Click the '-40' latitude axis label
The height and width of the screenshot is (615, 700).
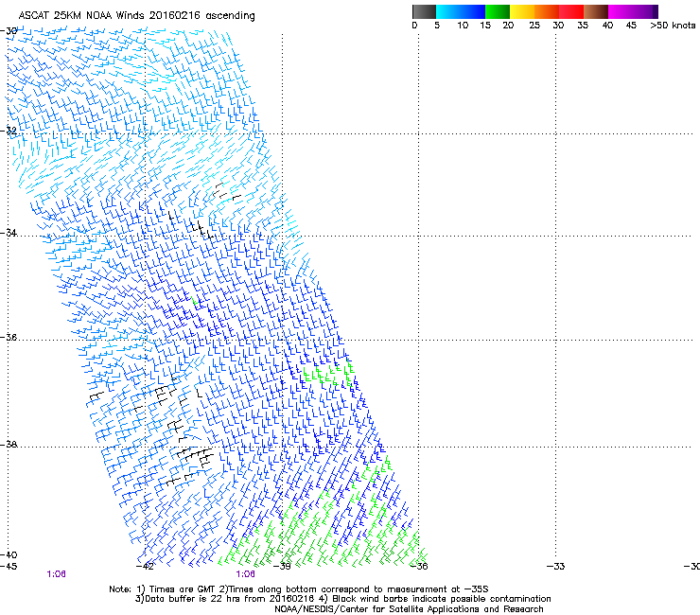coord(9,554)
